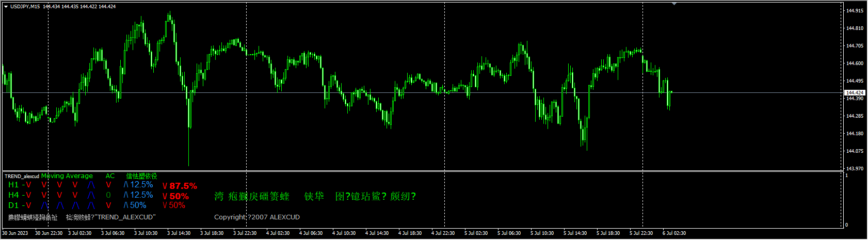Screen dimensions: 868x240
Task: Click the 144.075 price scale label
Action: click(855, 151)
